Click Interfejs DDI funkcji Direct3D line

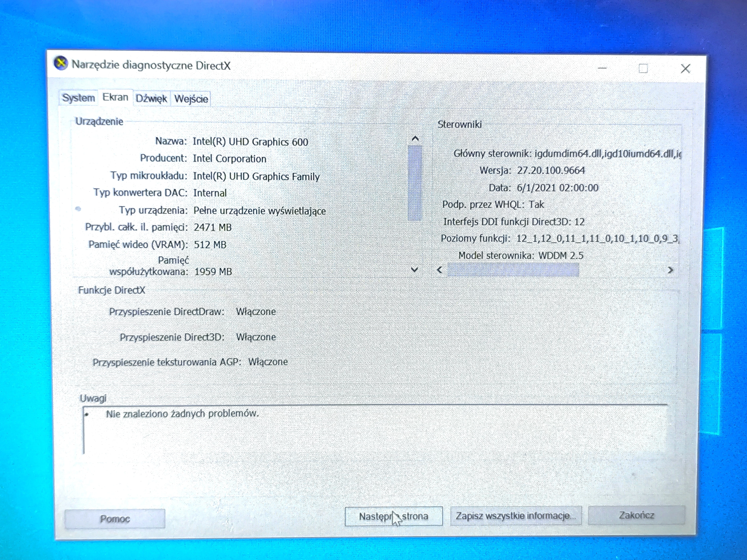pyautogui.click(x=514, y=222)
